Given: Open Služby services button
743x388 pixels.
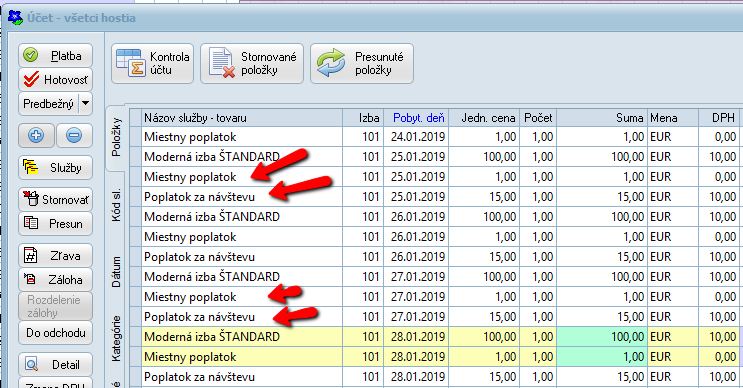Looking at the screenshot, I should click(x=55, y=168).
